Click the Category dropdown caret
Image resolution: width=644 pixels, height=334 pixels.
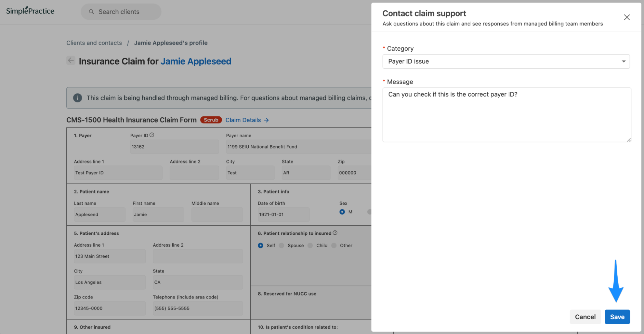(x=624, y=61)
